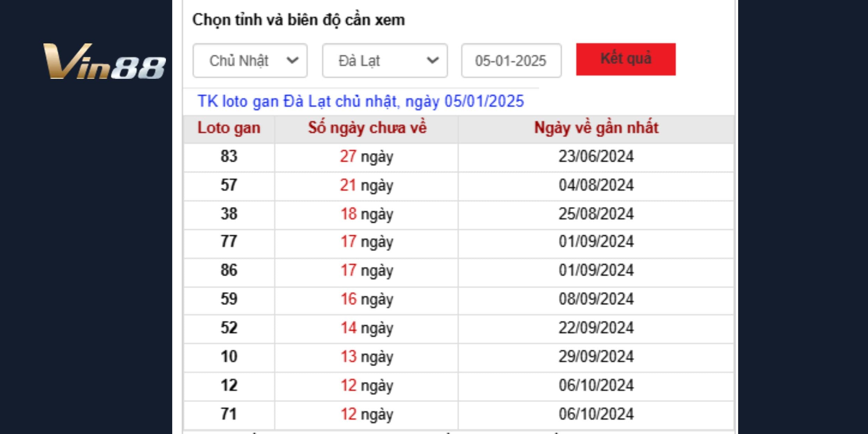Image resolution: width=868 pixels, height=434 pixels.
Task: Click date 06/10/2024 in row 12
Action: click(x=596, y=386)
